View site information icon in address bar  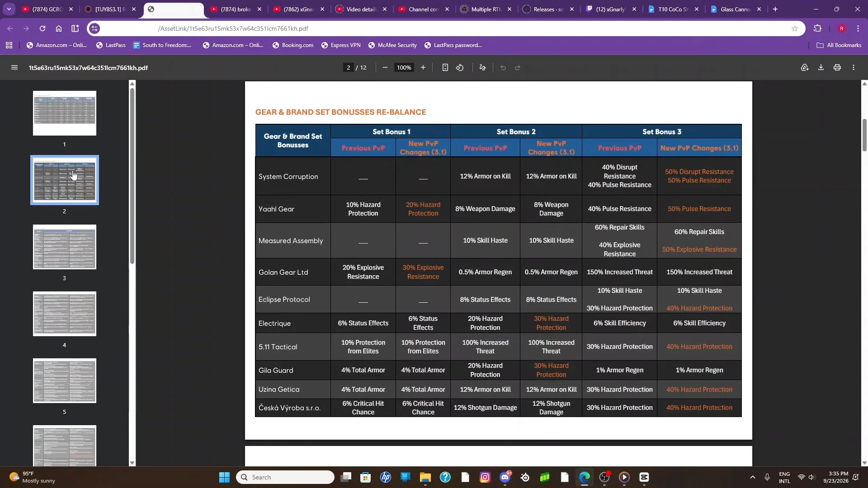tap(94, 28)
